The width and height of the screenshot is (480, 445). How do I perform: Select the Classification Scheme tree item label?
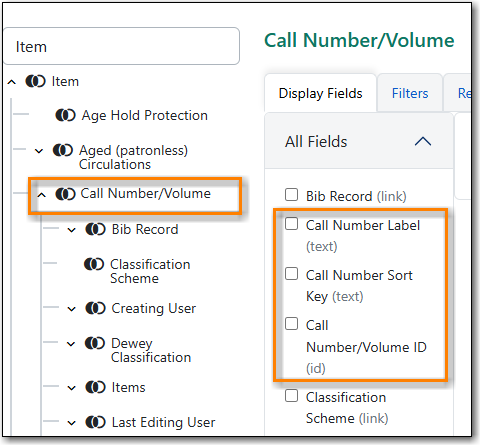coord(150,271)
